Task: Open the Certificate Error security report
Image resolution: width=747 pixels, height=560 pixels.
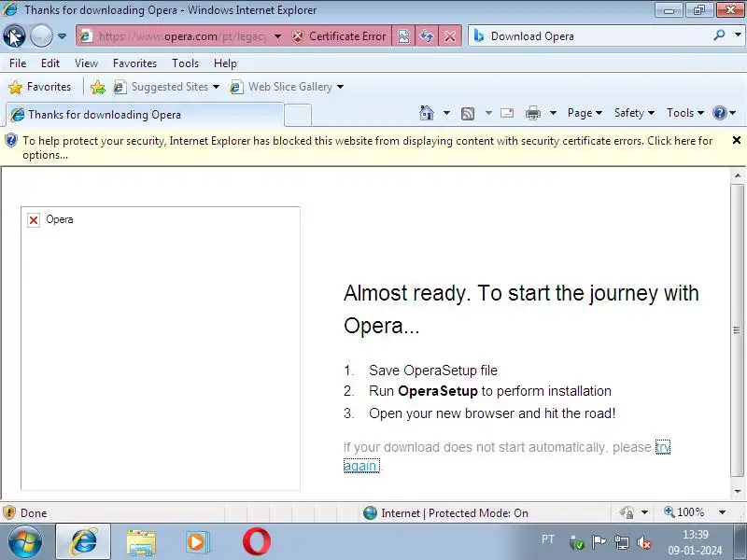Action: (x=339, y=36)
